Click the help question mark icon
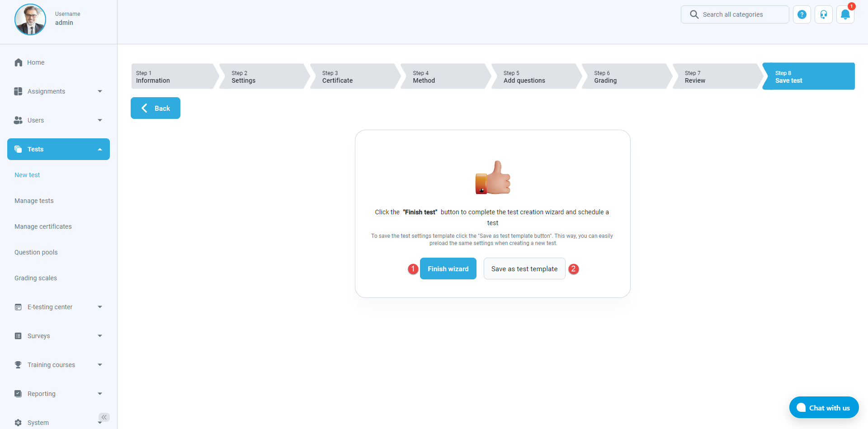The height and width of the screenshot is (429, 868). click(x=802, y=14)
